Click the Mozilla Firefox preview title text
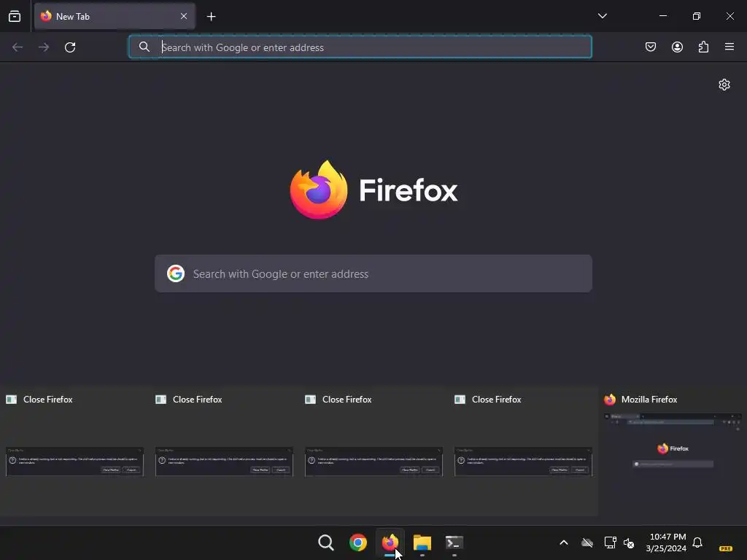 (649, 400)
